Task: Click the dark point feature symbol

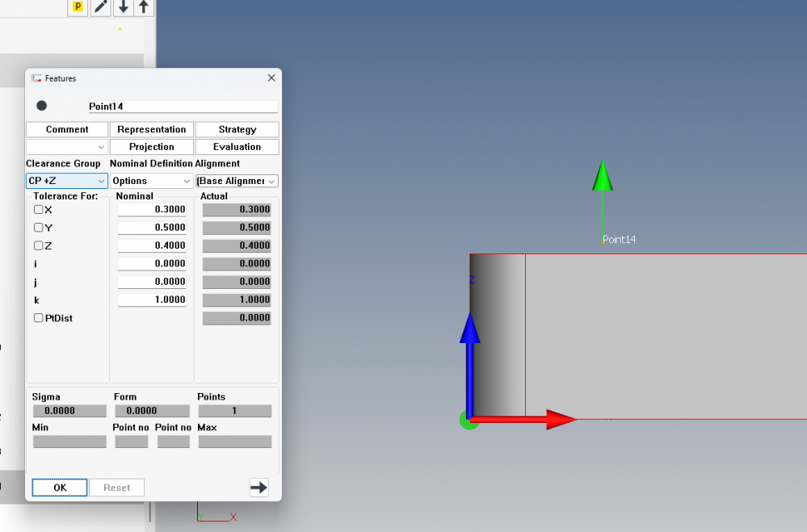Action: point(42,106)
